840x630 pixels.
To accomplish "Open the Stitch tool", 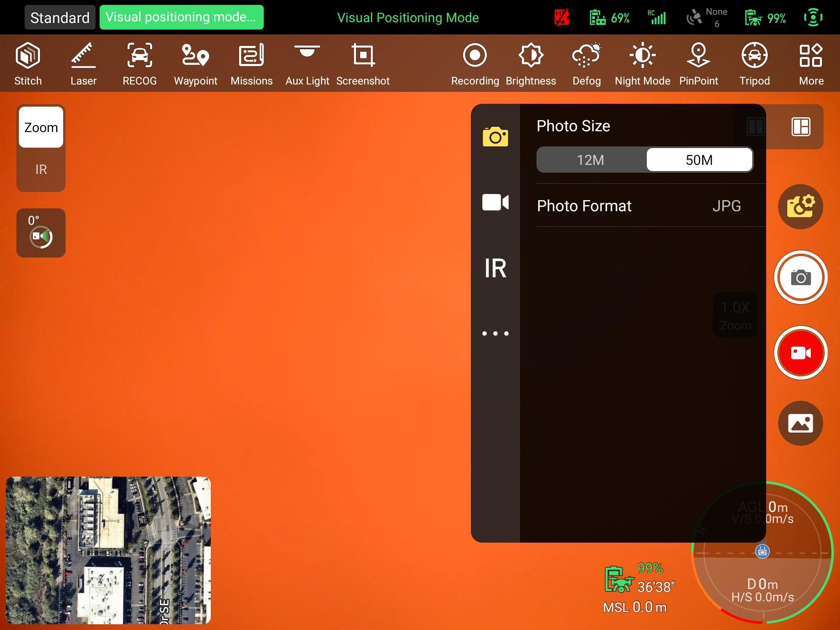I will point(28,64).
